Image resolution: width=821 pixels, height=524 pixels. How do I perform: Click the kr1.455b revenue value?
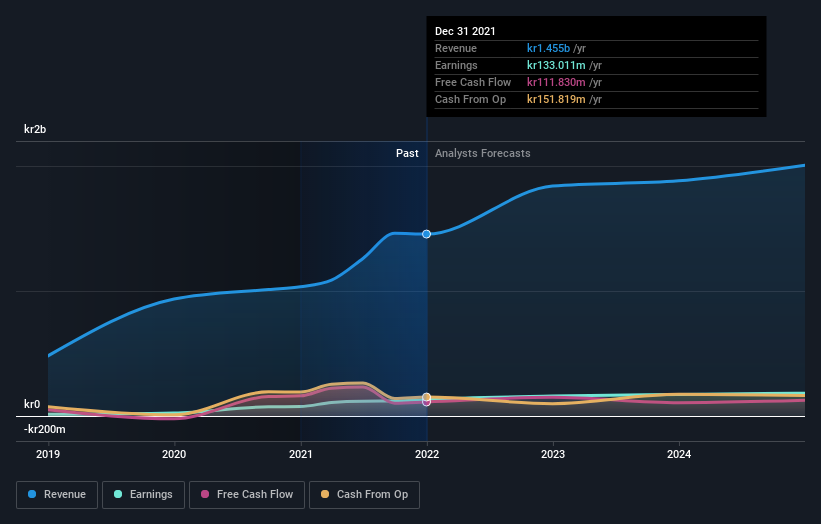pyautogui.click(x=548, y=48)
